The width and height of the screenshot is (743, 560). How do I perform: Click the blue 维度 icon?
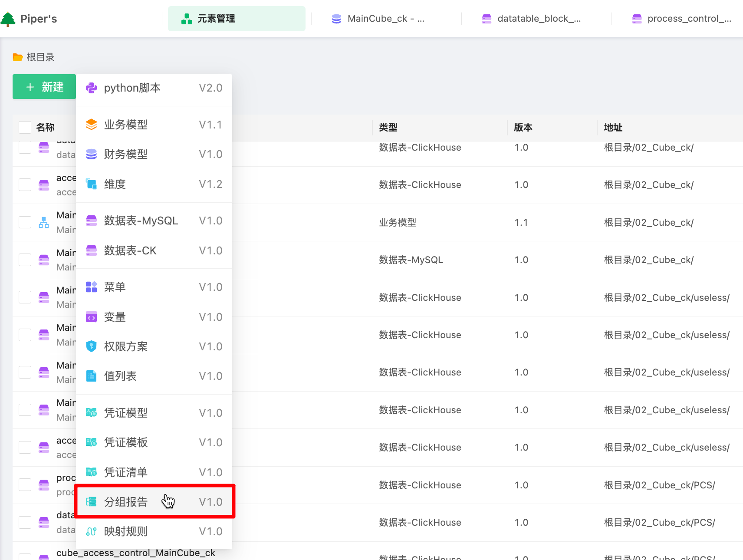coord(91,184)
